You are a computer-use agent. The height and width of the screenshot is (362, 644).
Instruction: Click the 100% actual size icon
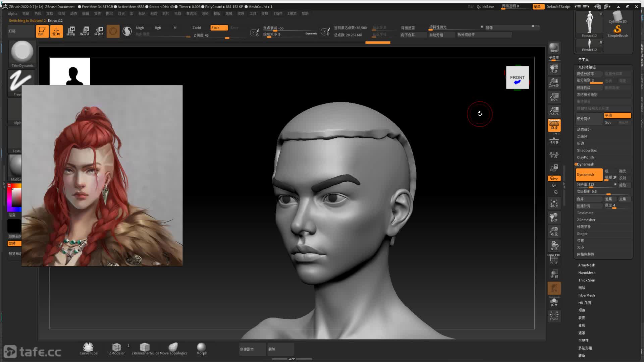[x=554, y=97]
